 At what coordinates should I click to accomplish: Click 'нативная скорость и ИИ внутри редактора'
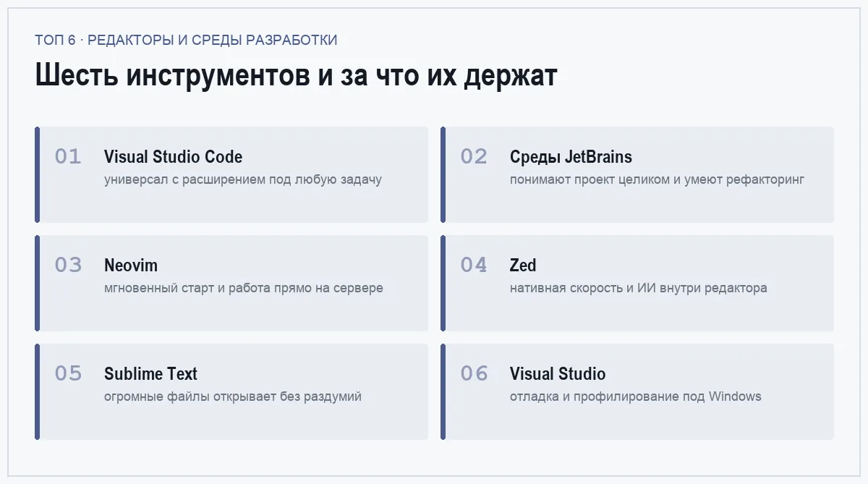tap(639, 288)
